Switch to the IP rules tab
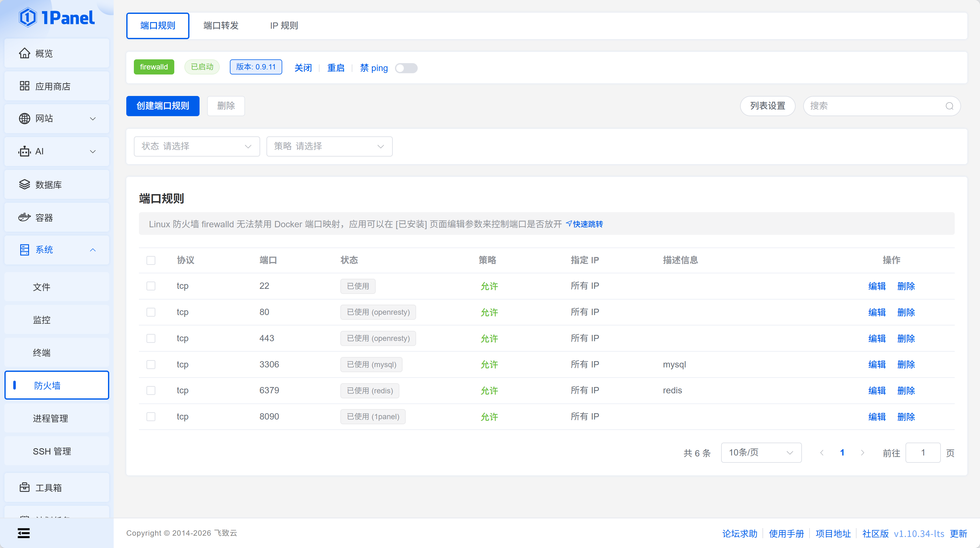Image resolution: width=980 pixels, height=548 pixels. (284, 26)
